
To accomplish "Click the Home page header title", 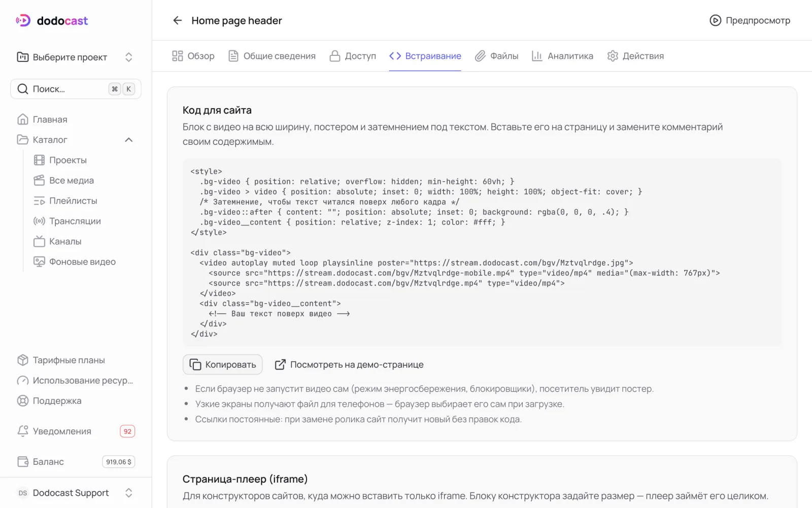I will click(236, 20).
